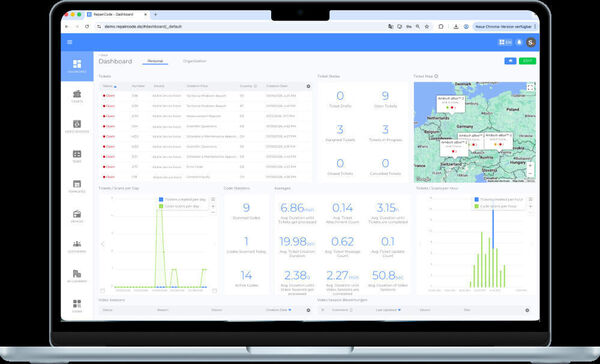Viewport: 600px width, 364px height.
Task: Open the Templates sidebar item
Action: (77, 186)
